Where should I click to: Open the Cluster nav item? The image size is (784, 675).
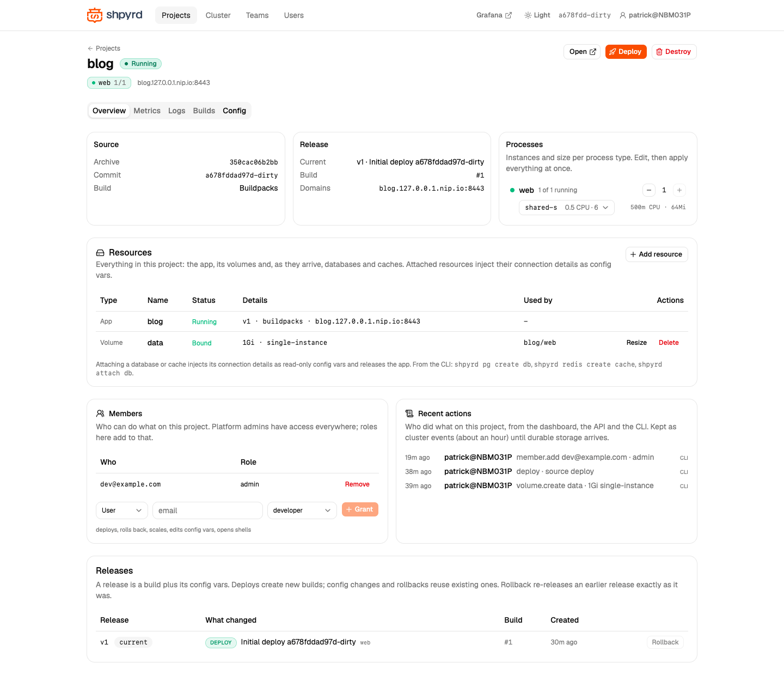tap(218, 15)
